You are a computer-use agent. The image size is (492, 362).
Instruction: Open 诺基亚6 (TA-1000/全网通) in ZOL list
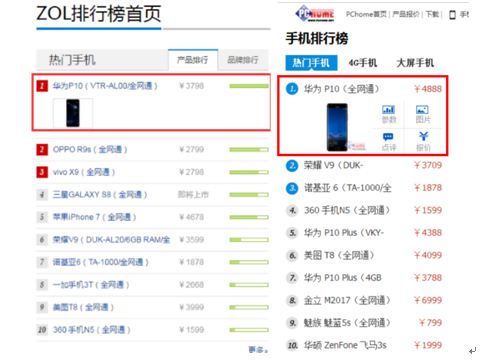click(101, 262)
